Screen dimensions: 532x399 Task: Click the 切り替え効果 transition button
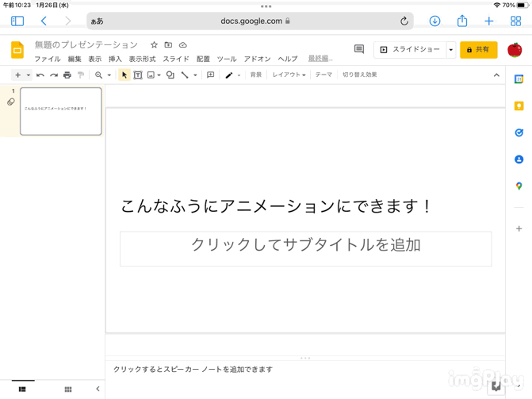(359, 75)
